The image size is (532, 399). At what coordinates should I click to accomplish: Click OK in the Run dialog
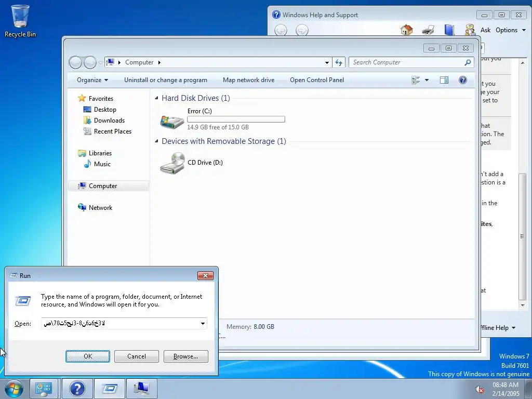point(87,356)
